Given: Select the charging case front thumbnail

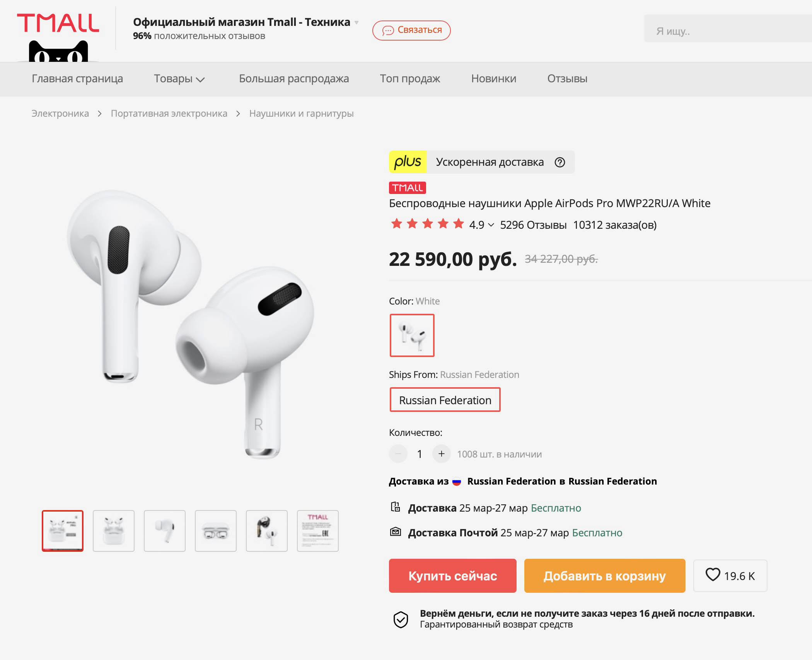Looking at the screenshot, I should point(215,531).
